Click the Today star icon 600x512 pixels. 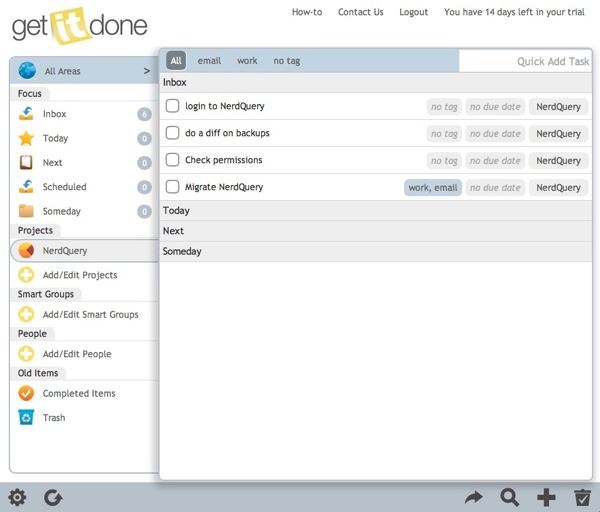click(x=26, y=138)
